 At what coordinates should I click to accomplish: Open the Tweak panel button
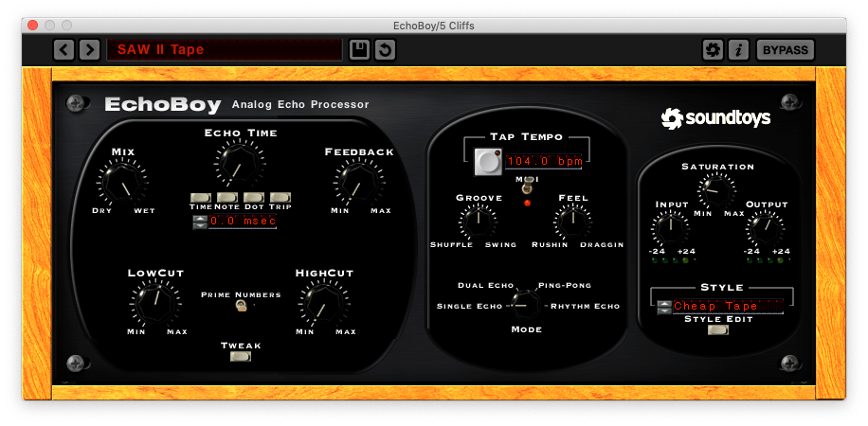pyautogui.click(x=241, y=356)
